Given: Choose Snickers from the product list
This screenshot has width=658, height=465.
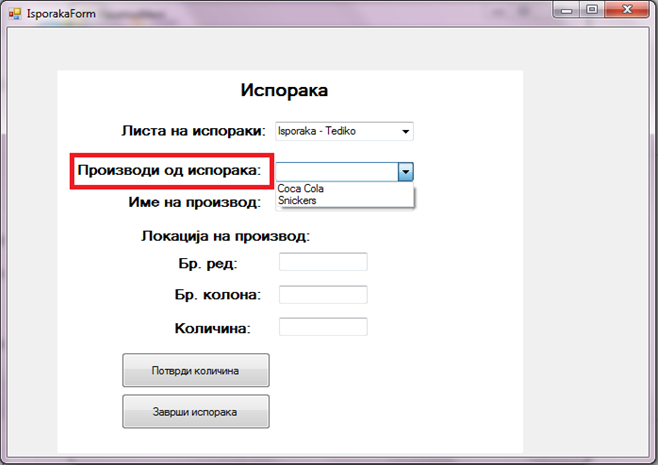Looking at the screenshot, I should [x=297, y=201].
